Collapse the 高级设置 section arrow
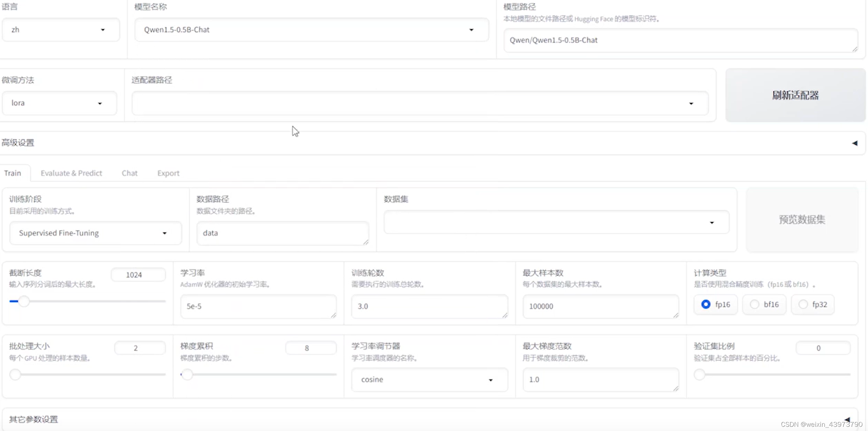This screenshot has height=431, width=868. pyautogui.click(x=854, y=143)
